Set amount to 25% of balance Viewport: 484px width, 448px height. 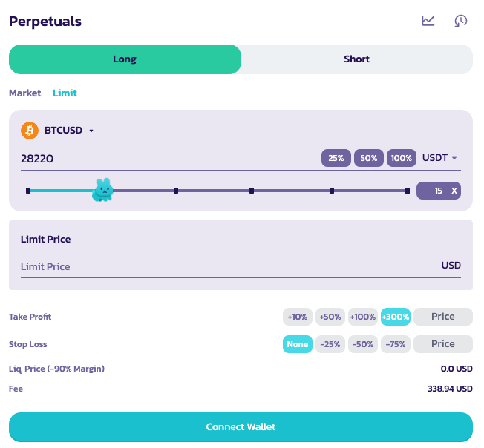(x=336, y=158)
